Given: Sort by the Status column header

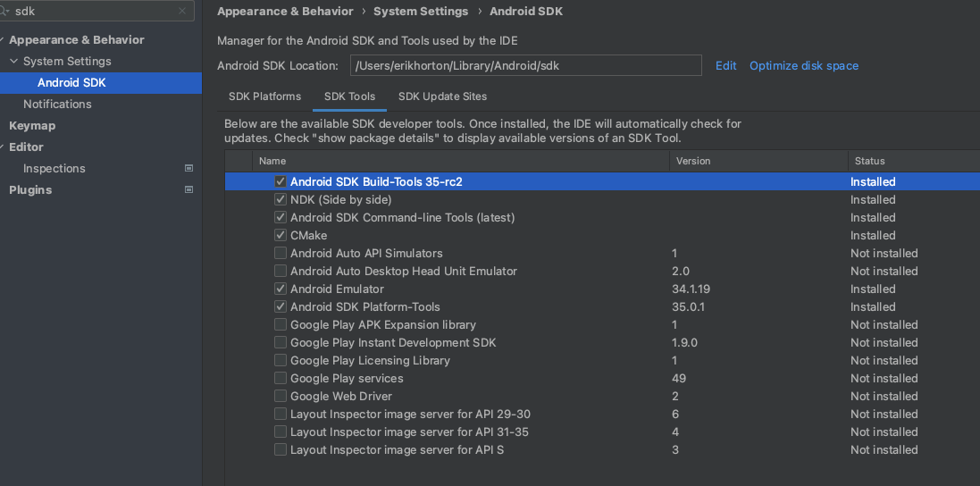Looking at the screenshot, I should click(914, 161).
